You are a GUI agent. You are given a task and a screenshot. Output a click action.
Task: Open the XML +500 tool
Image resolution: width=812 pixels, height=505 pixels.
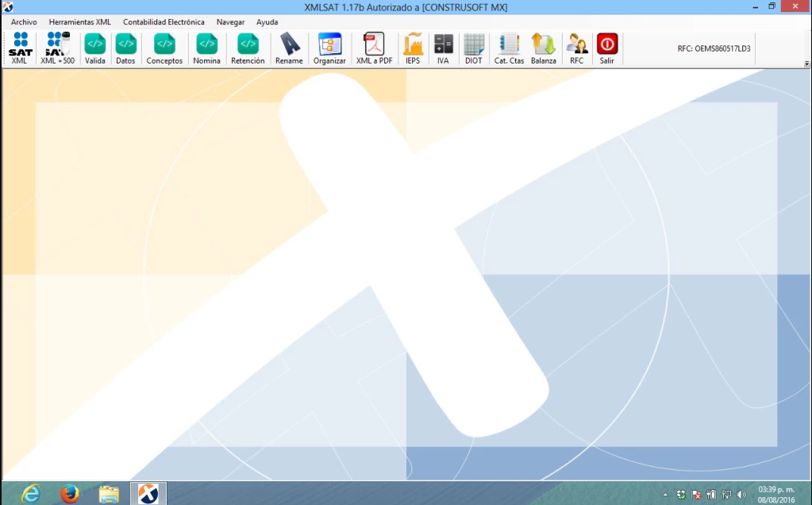57,48
